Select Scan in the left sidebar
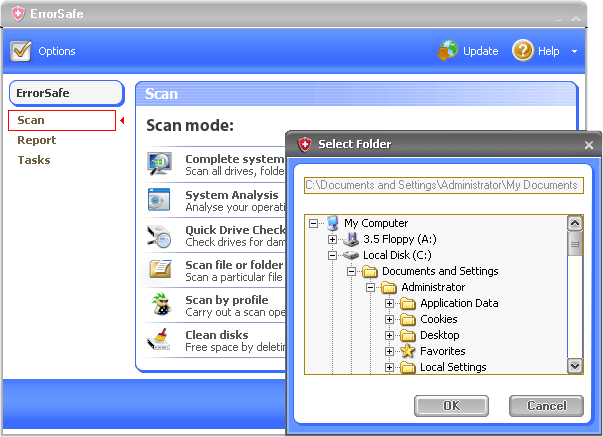This screenshot has width=603, height=437. pos(62,120)
